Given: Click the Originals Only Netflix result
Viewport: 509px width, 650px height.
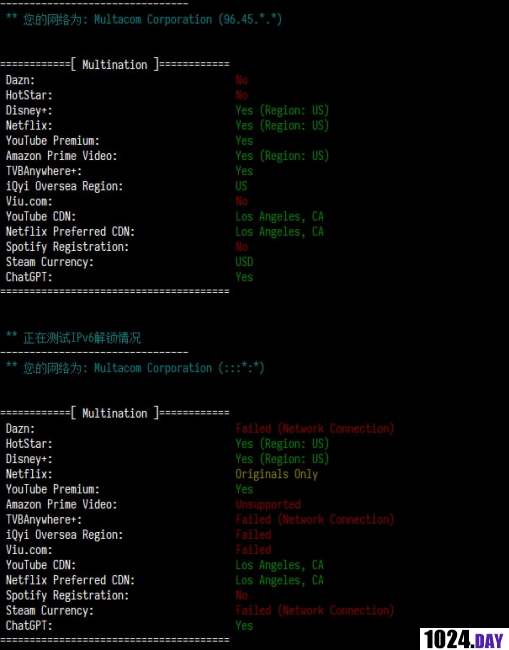Looking at the screenshot, I should tap(276, 474).
